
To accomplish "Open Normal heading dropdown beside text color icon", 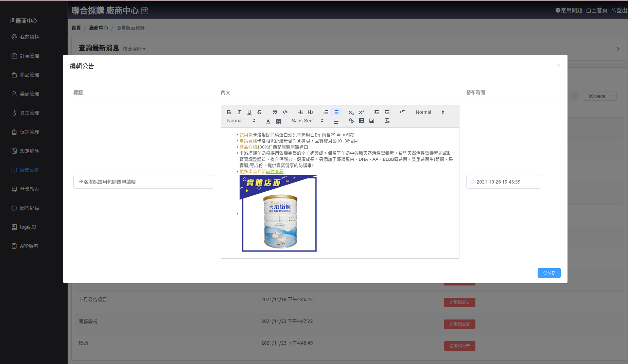I will point(241,121).
